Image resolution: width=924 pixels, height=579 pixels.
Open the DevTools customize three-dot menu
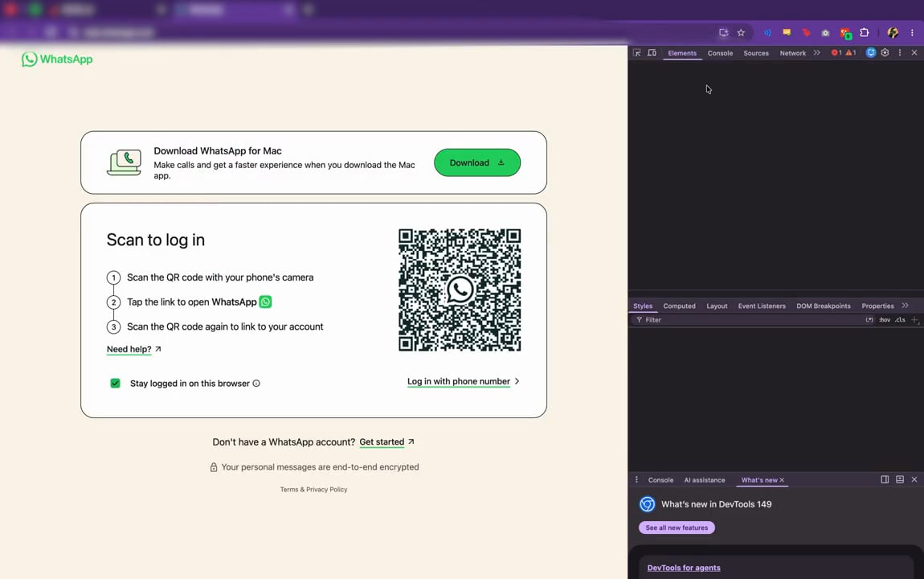[x=900, y=52]
